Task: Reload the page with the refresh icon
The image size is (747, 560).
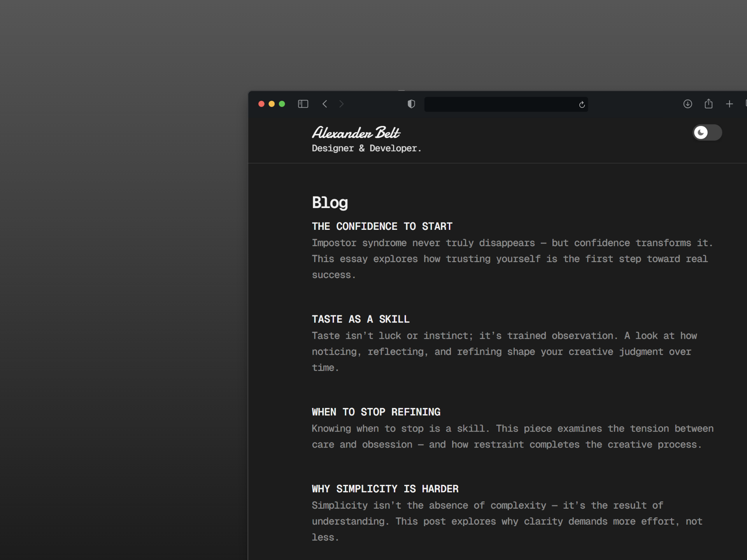Action: tap(582, 105)
